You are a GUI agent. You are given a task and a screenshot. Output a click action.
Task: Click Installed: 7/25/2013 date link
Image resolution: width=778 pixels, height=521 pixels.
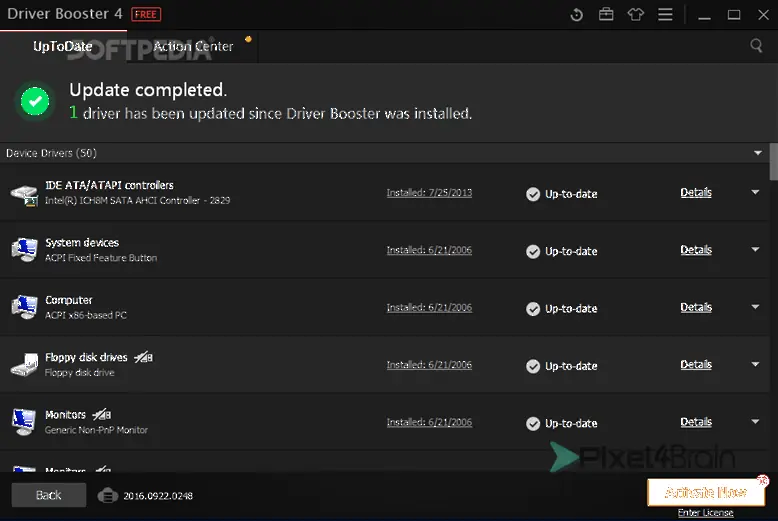(429, 193)
